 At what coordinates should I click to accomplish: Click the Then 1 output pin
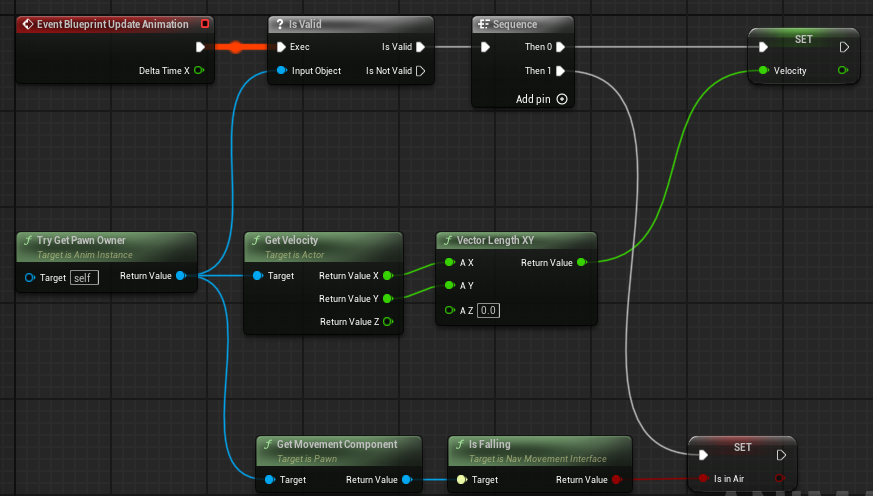pos(561,71)
